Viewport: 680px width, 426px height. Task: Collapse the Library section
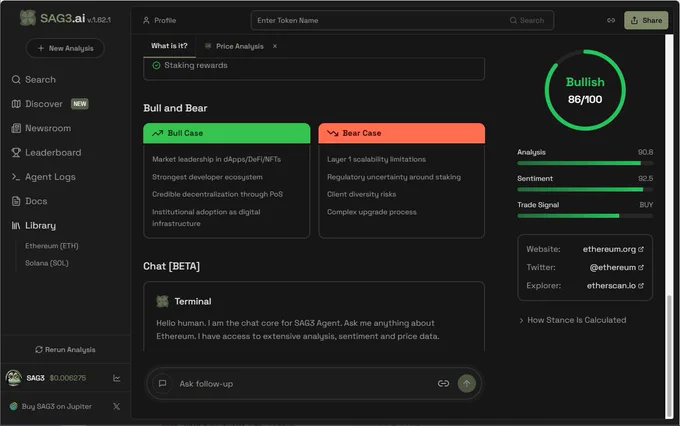click(34, 225)
